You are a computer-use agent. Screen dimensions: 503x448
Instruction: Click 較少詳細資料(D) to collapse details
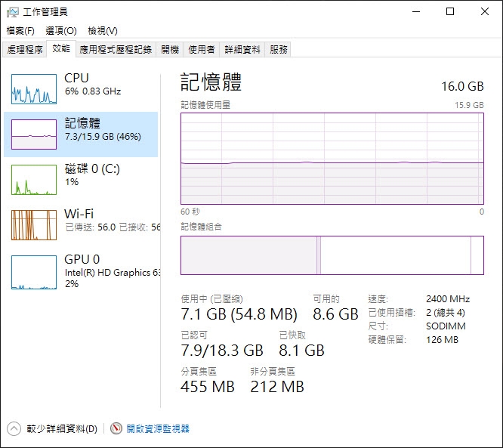62,428
